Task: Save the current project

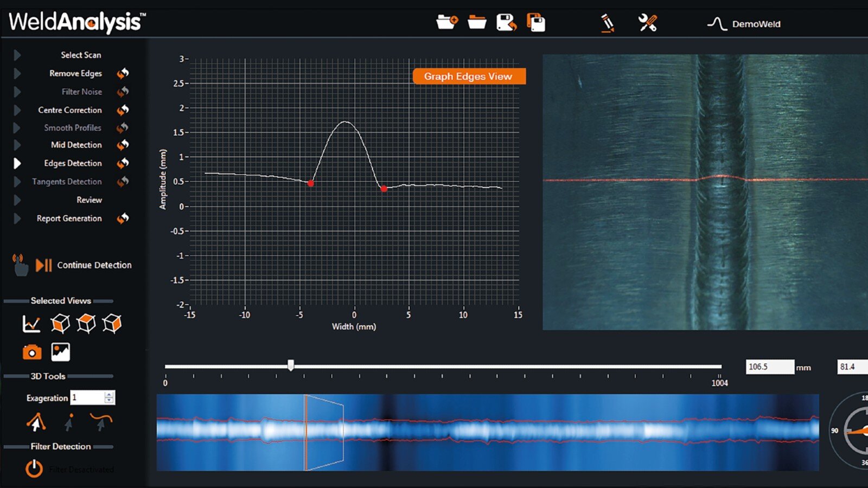Action: (506, 23)
